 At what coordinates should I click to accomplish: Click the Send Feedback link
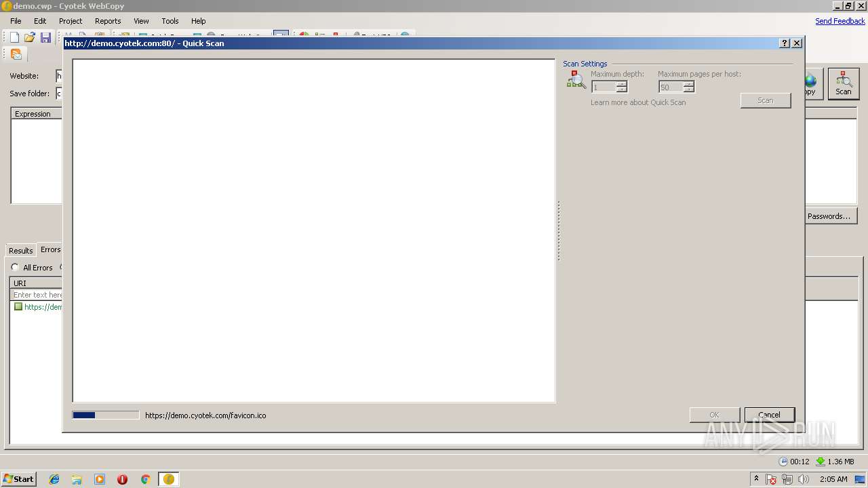[840, 21]
